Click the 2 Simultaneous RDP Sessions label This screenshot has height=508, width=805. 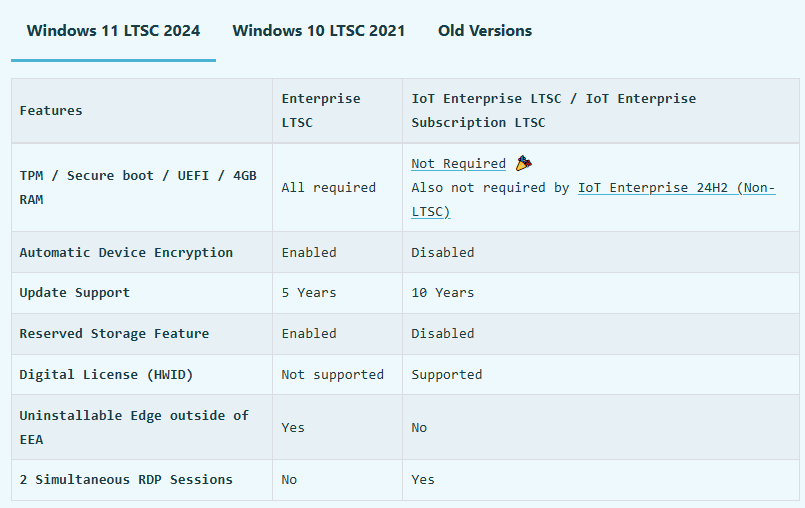pyautogui.click(x=126, y=479)
